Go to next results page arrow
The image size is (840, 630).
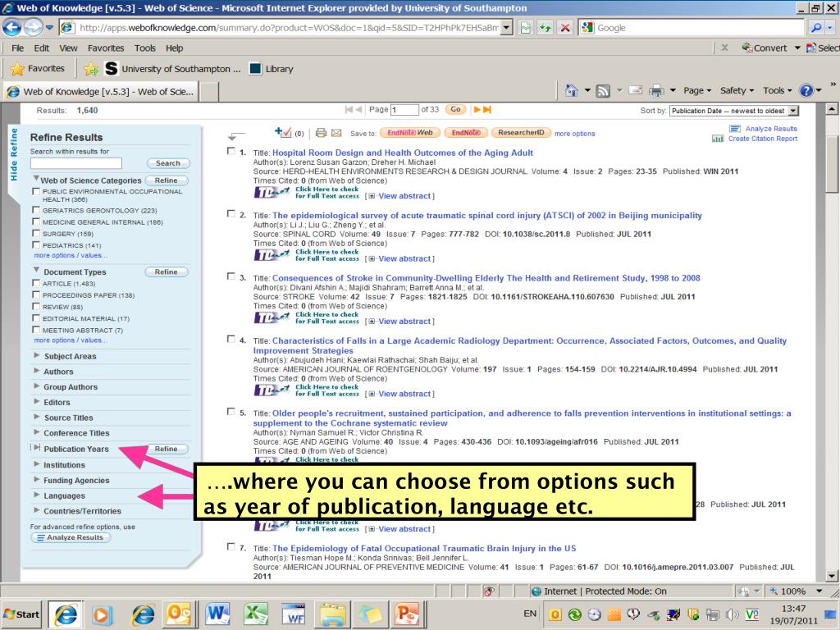(x=477, y=109)
